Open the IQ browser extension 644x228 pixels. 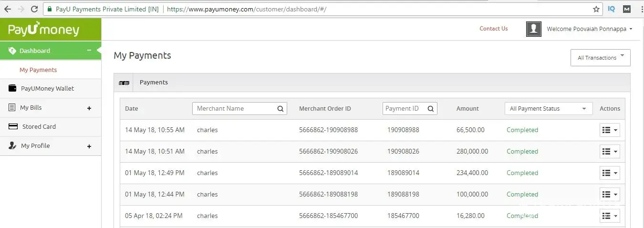611,9
